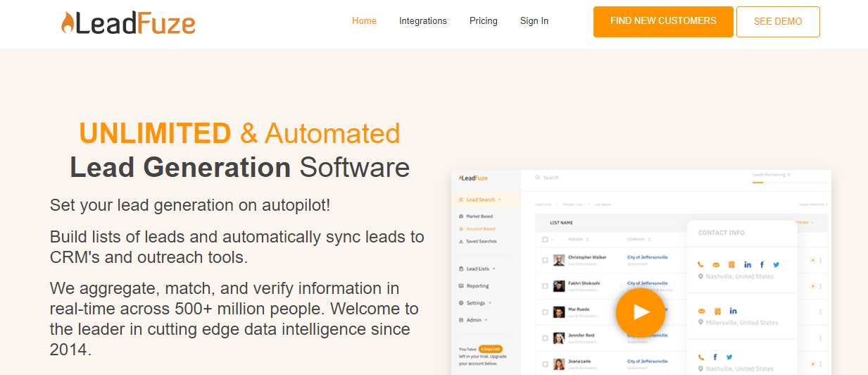
Task: Open City of Jeffersonville link for Joana Leite
Action: pyautogui.click(x=648, y=361)
